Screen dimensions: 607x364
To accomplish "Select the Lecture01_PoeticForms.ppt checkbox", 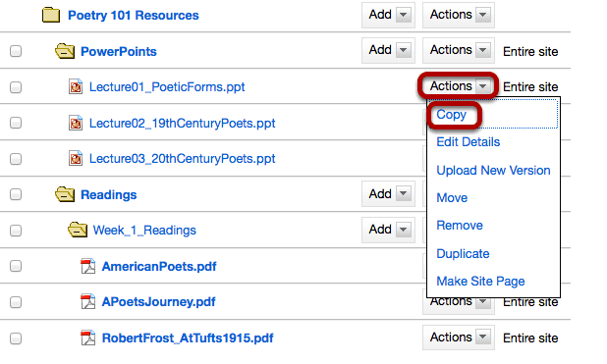I will 16,87.
